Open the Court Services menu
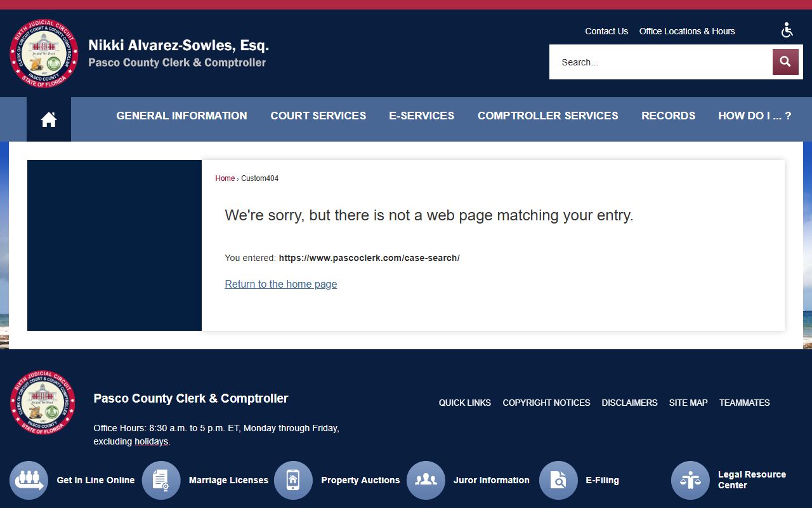 click(318, 116)
